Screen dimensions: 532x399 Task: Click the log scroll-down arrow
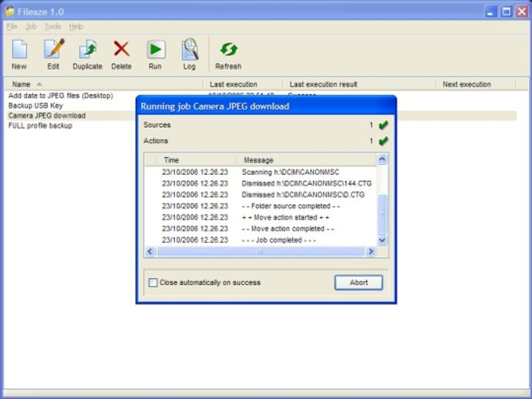point(382,240)
